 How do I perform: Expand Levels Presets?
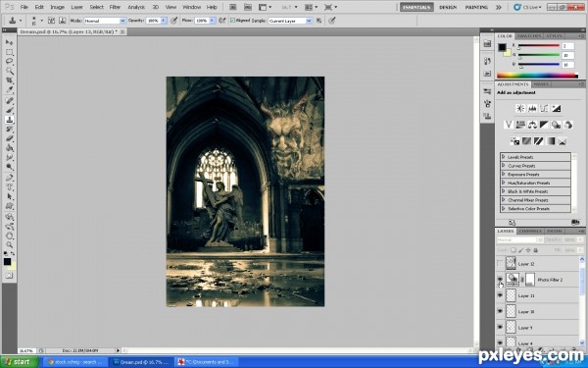pos(504,157)
